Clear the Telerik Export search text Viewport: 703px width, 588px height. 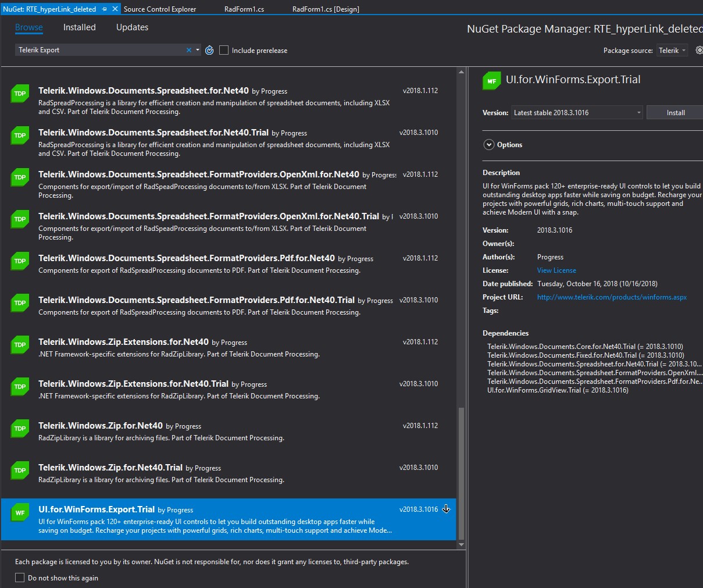point(189,50)
